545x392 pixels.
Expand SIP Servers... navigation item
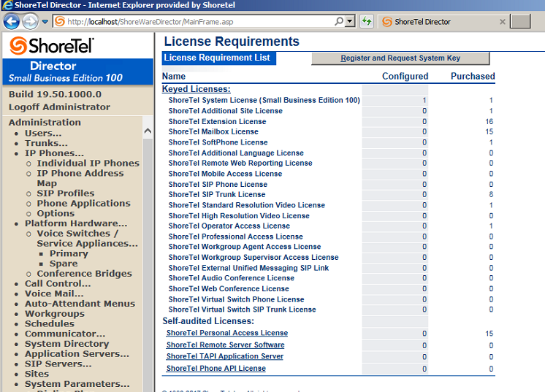coord(58,364)
